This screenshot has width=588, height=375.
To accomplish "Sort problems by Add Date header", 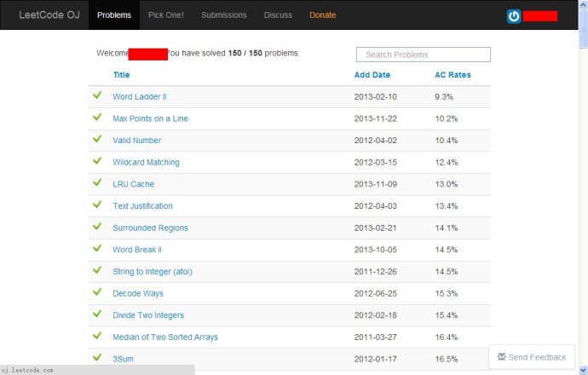I will [372, 75].
